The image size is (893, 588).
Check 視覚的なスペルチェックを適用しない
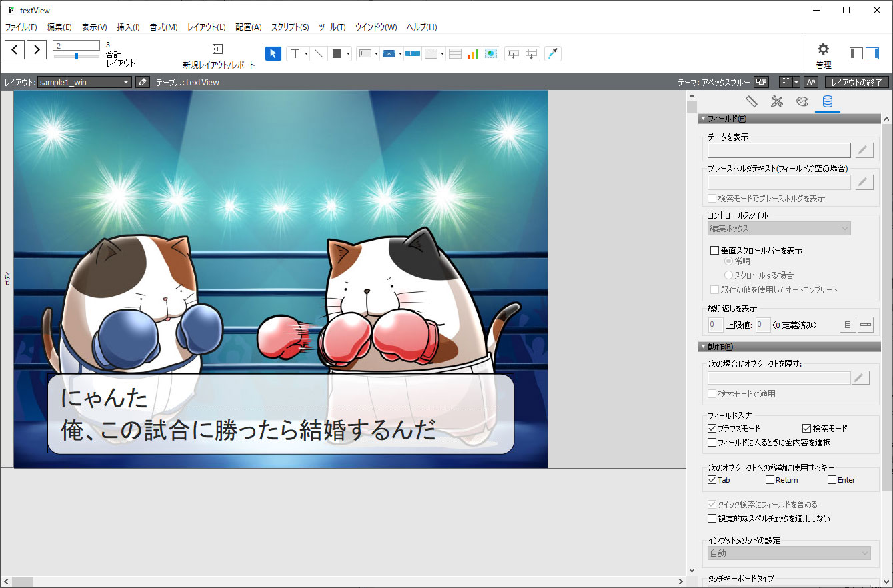click(712, 518)
